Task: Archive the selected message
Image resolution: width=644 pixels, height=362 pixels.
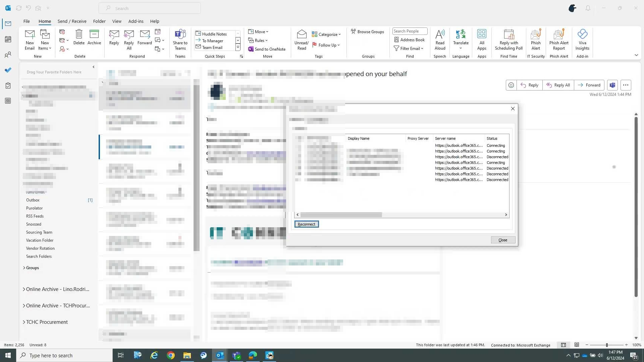Action: tap(94, 37)
